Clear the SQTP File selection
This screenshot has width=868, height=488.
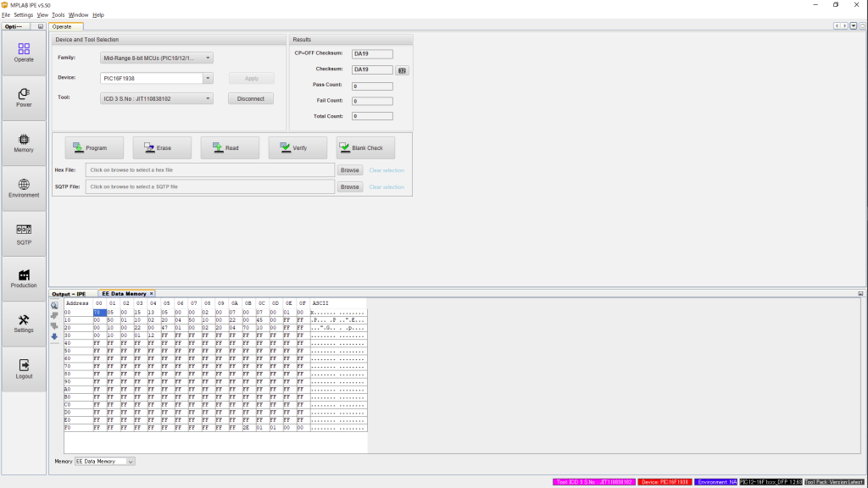387,187
